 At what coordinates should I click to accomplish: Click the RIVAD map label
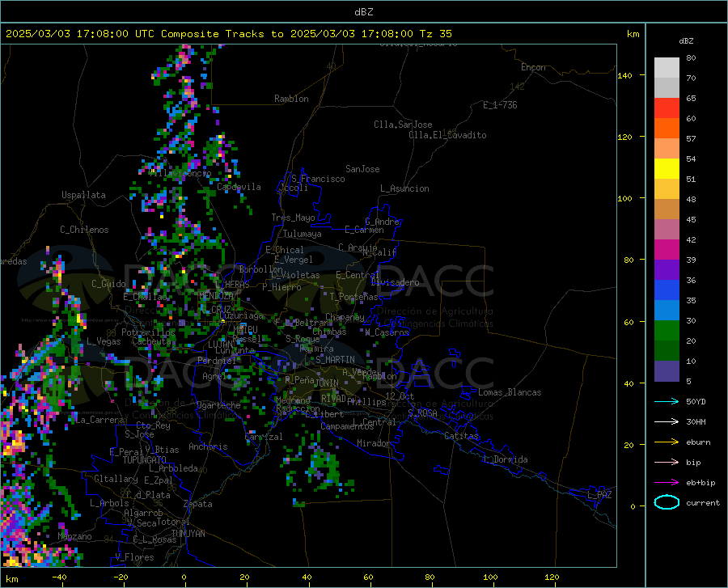tap(333, 398)
